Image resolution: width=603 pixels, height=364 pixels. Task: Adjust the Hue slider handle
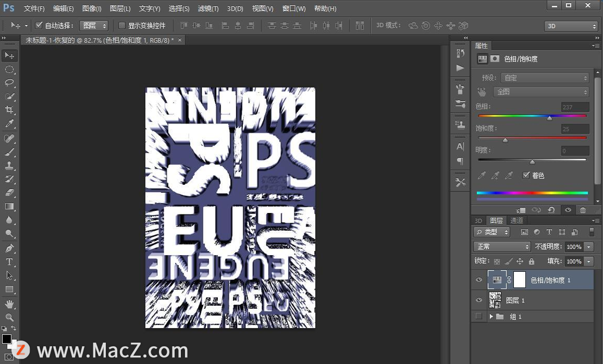coord(549,118)
